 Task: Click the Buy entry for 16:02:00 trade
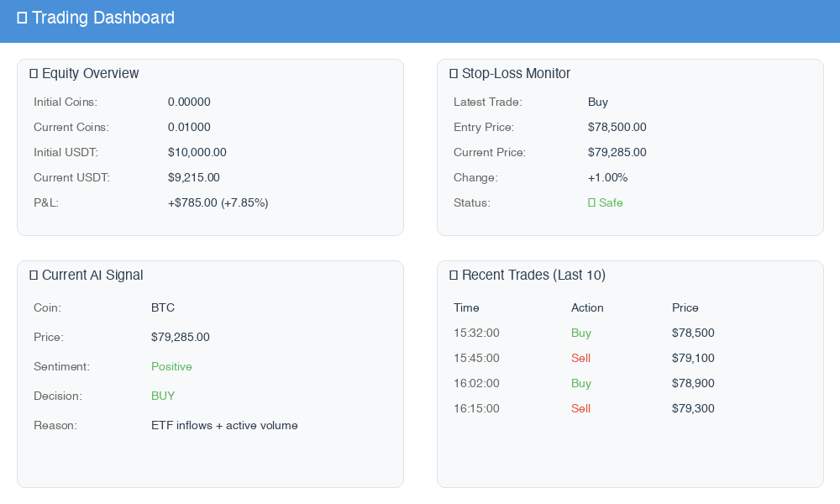tap(580, 383)
